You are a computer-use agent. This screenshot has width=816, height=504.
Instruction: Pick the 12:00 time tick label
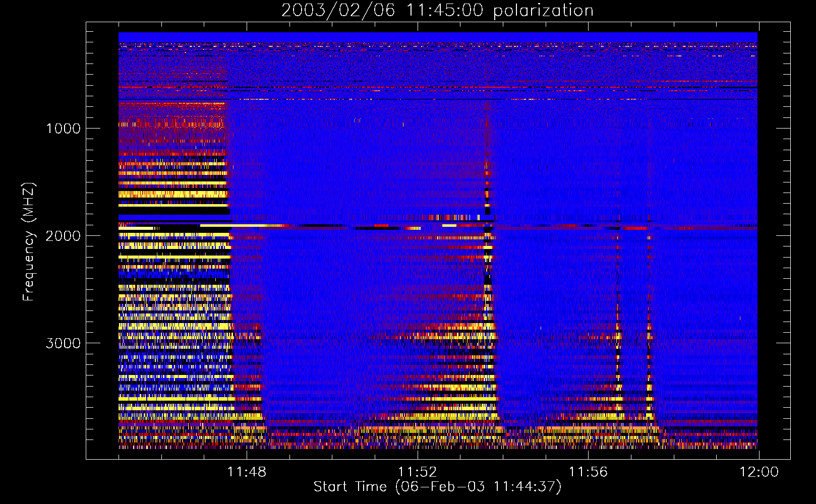click(x=759, y=472)
